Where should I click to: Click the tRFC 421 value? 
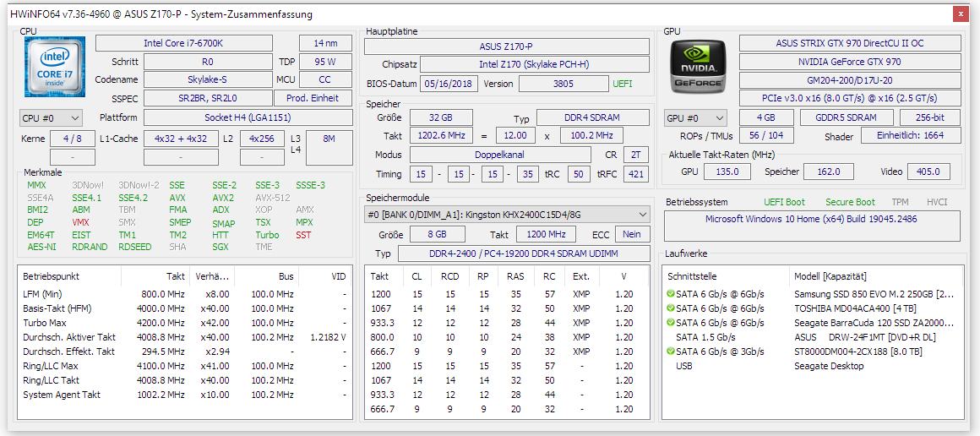point(636,175)
